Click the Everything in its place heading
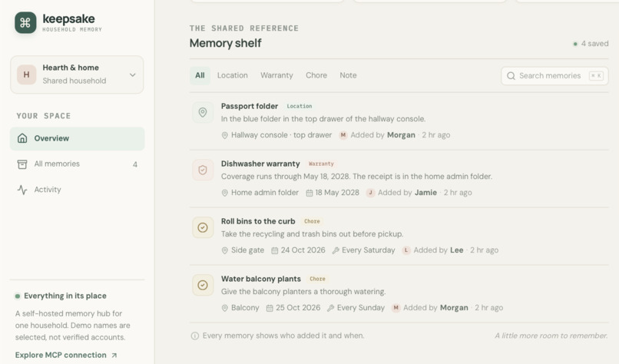This screenshot has height=364, width=619. (65, 296)
